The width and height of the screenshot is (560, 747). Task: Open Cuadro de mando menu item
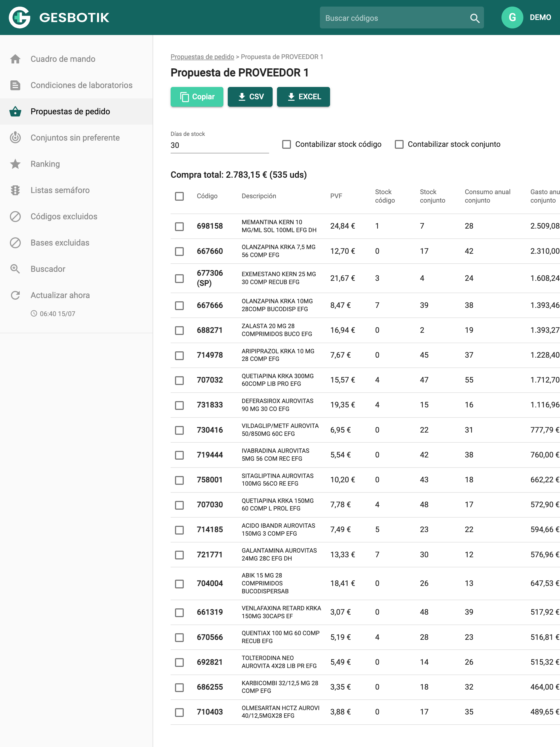tap(76, 59)
